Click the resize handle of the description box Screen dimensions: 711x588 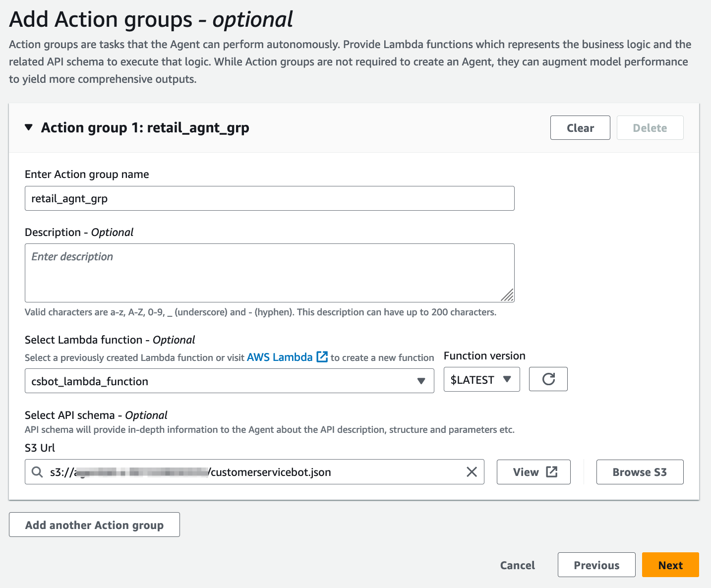coord(509,296)
